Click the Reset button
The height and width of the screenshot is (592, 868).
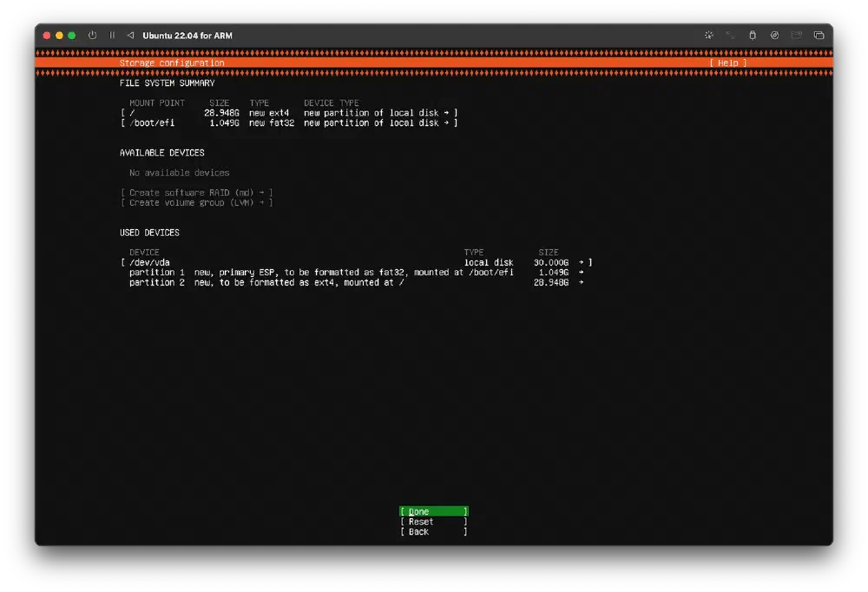(432, 522)
